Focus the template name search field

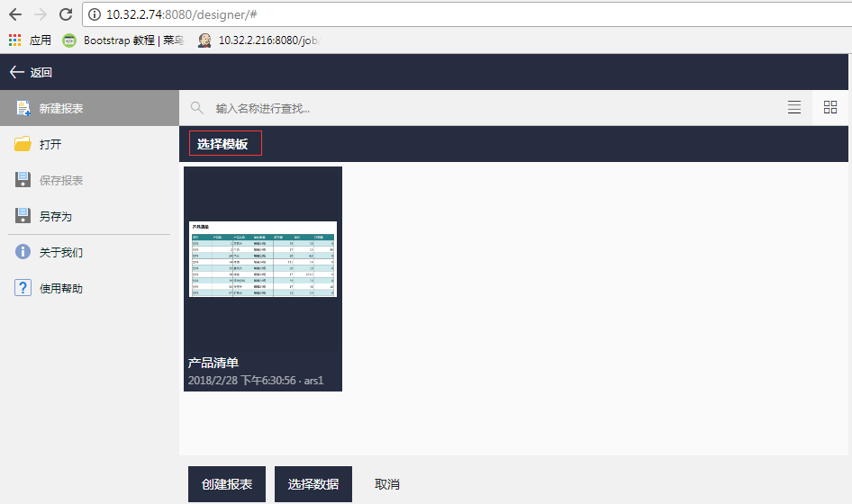click(486, 108)
